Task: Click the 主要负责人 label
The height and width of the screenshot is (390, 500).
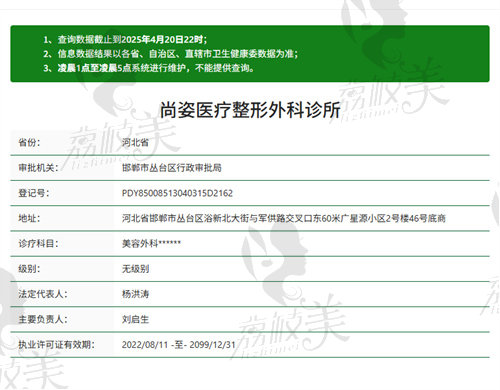Action: tap(43, 319)
